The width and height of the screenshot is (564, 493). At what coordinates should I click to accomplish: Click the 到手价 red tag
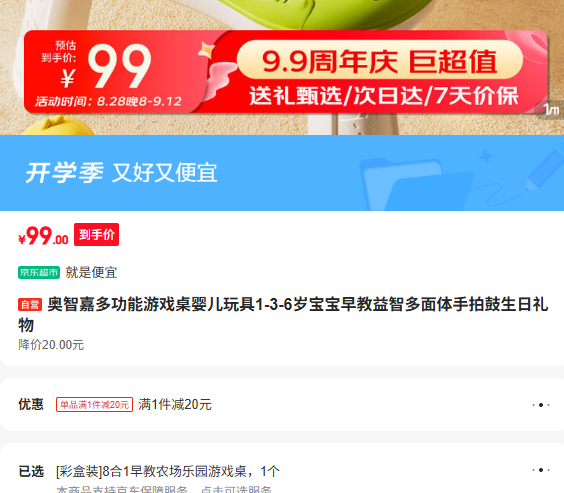coord(96,235)
